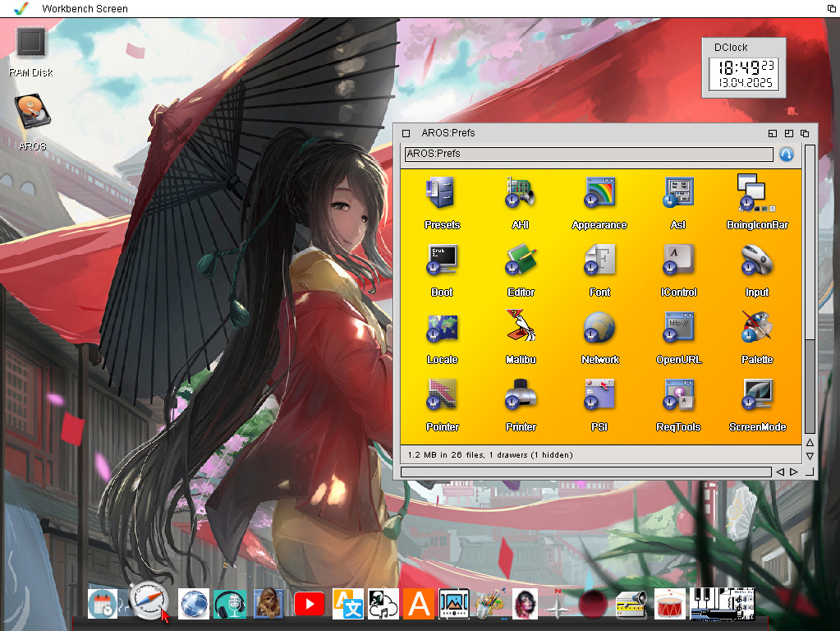This screenshot has width=840, height=631.
Task: Launch YouTube from the dock
Action: click(309, 604)
